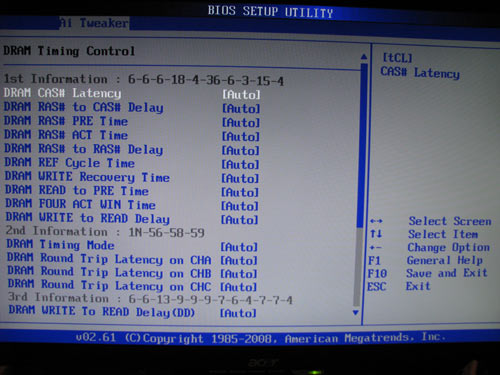Select DRAM RAS# ACT Time label
The width and height of the screenshot is (500, 375).
point(66,135)
